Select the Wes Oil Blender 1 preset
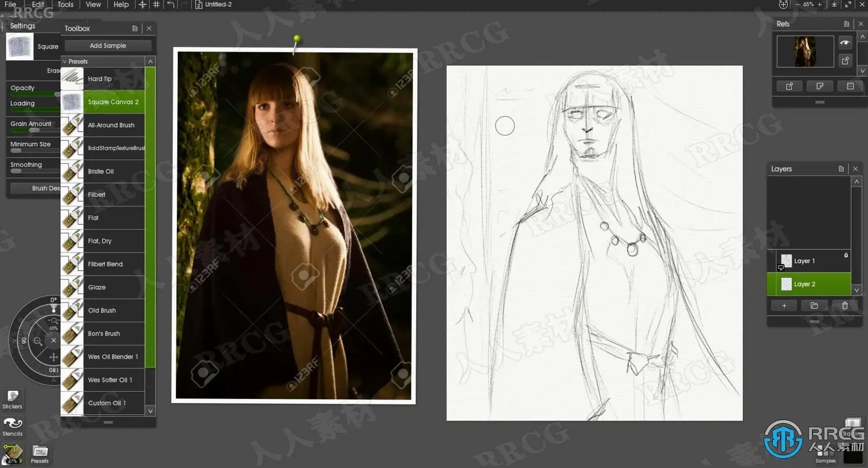This screenshot has width=868, height=468. [x=103, y=356]
